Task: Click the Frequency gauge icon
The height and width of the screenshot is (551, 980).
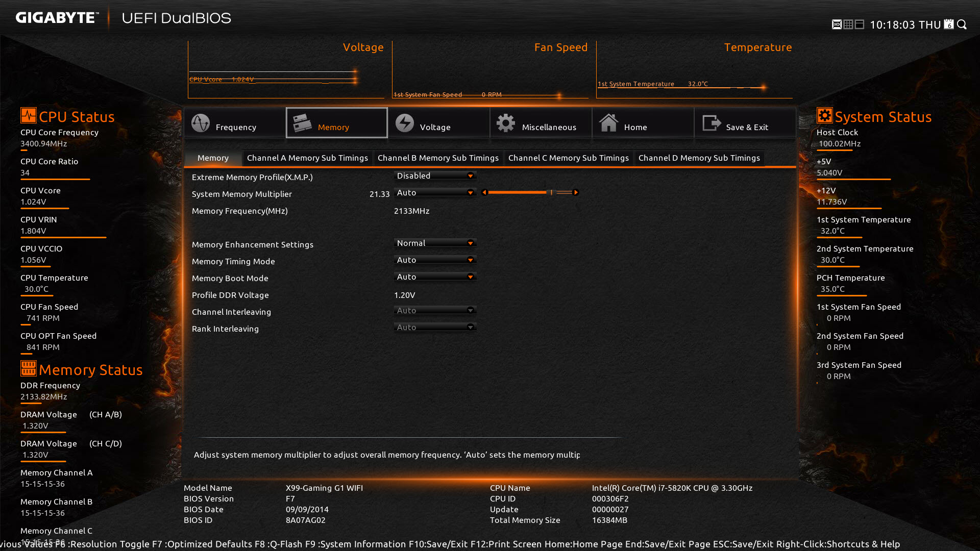Action: point(200,123)
